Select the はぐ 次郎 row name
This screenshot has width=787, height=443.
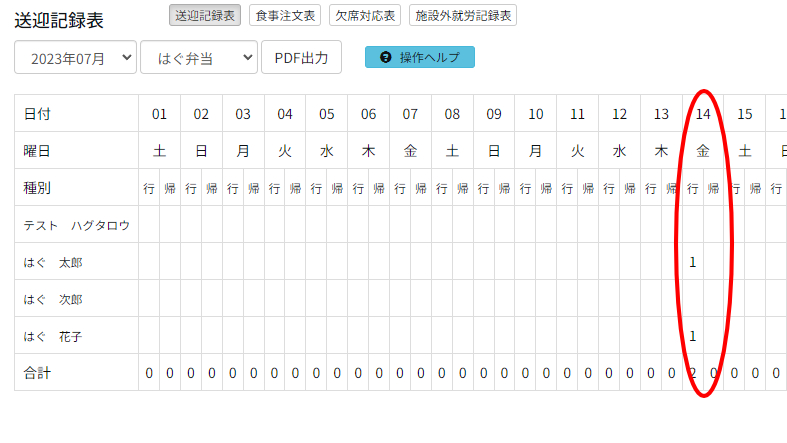coord(53,299)
